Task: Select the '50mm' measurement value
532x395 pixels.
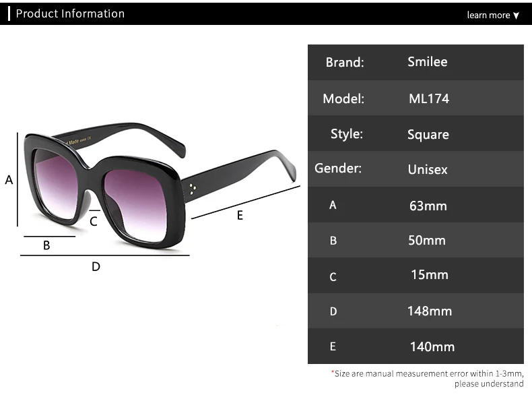Action: pyautogui.click(x=427, y=241)
